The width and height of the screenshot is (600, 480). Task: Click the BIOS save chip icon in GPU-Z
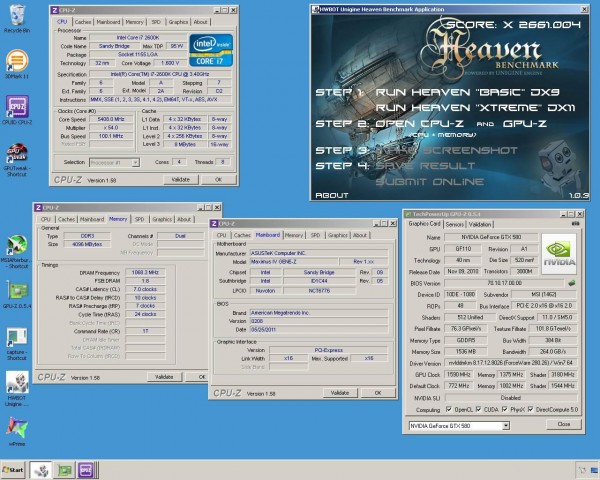tap(571, 283)
